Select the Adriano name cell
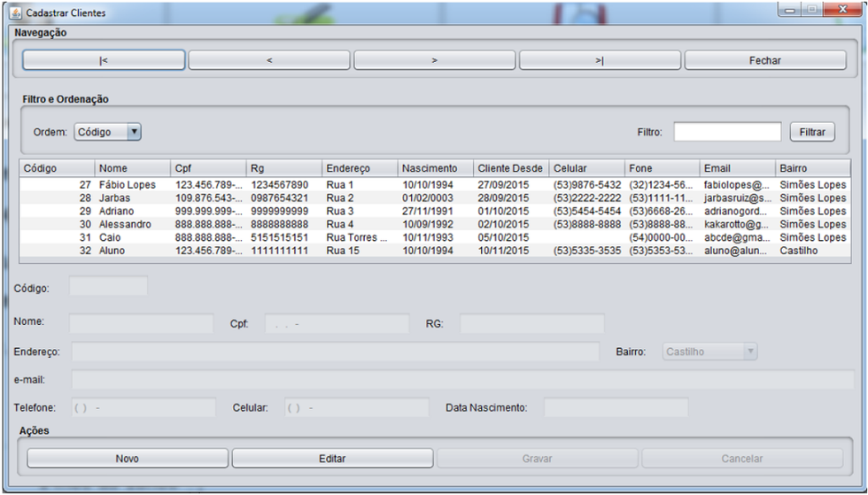Image resolution: width=868 pixels, height=495 pixels. coord(133,211)
